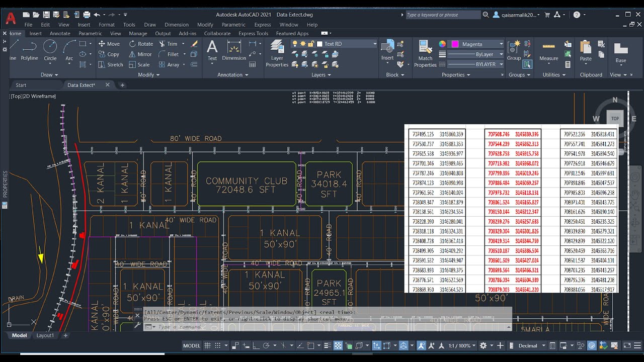The width and height of the screenshot is (644, 362).
Task: Toggle grid display in status bar
Action: pos(207,345)
